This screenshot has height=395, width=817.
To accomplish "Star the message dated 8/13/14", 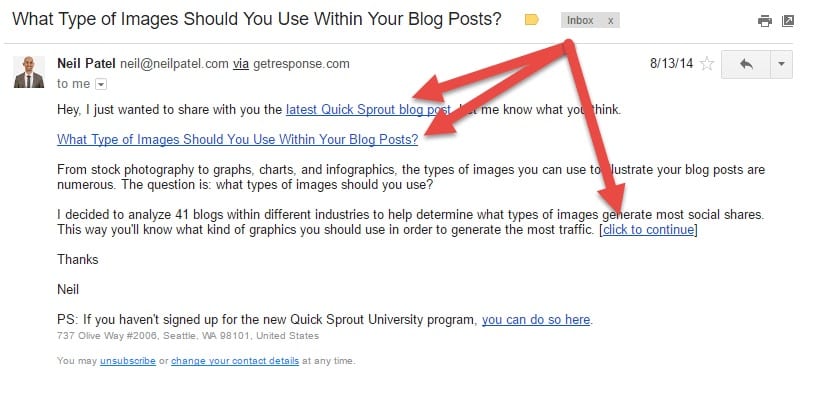I will 707,64.
